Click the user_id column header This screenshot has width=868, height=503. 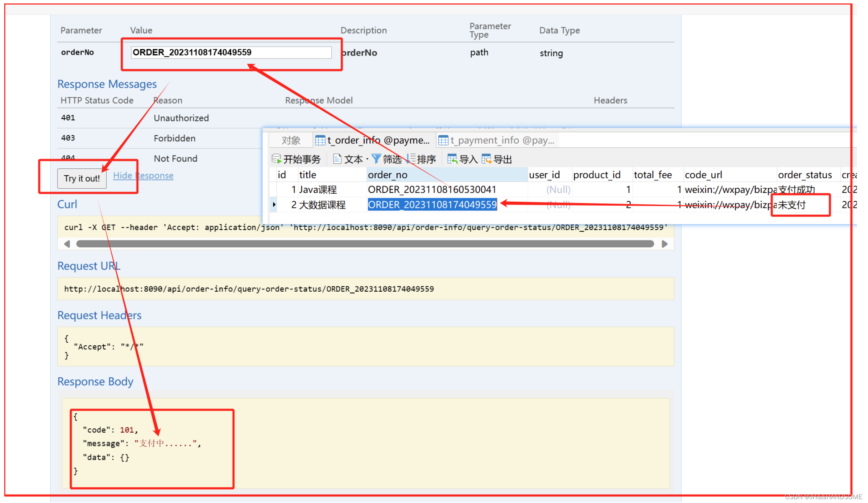(549, 175)
